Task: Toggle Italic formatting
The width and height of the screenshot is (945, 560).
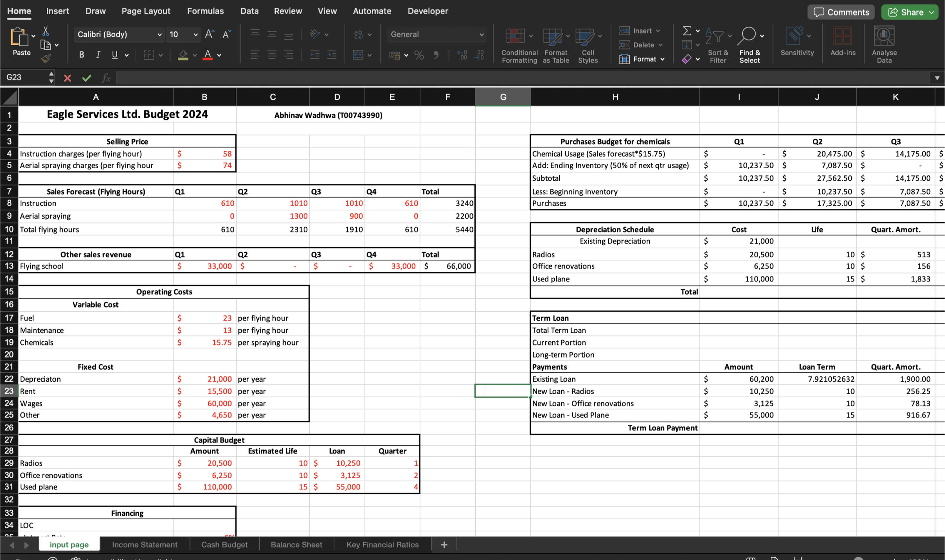Action: coord(98,55)
